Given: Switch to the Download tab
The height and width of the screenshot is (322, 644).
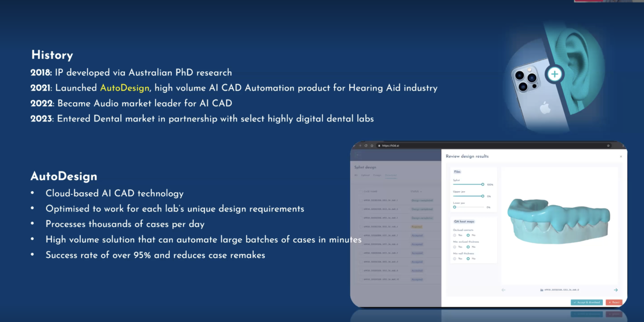Looking at the screenshot, I should [x=390, y=175].
